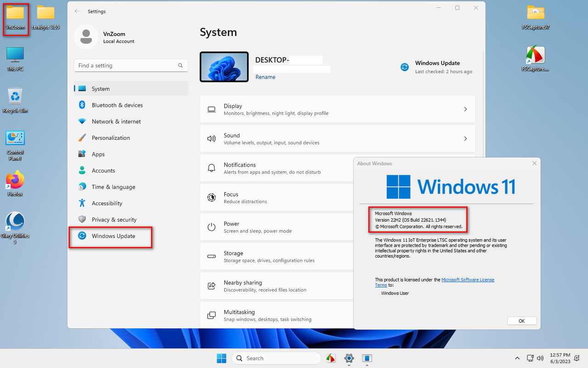This screenshot has height=368, width=588.
Task: Click the winver window icon on taskbar
Action: tap(367, 358)
